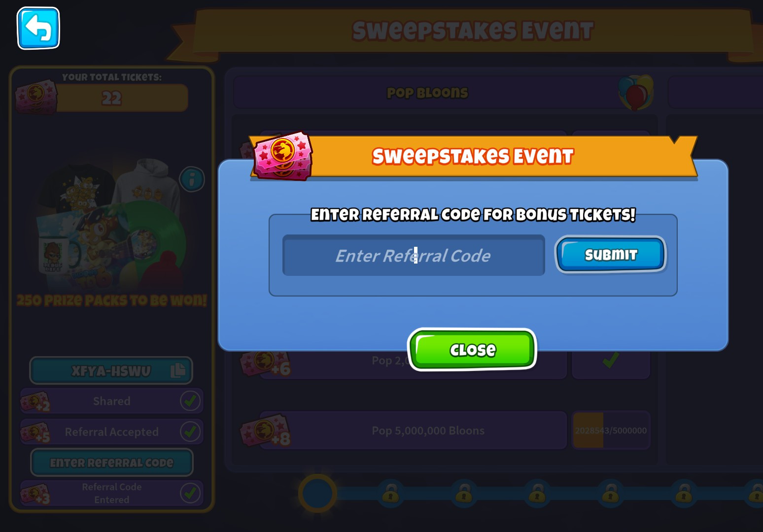Image resolution: width=763 pixels, height=532 pixels.
Task: Click the blue back arrow icon
Action: click(38, 28)
